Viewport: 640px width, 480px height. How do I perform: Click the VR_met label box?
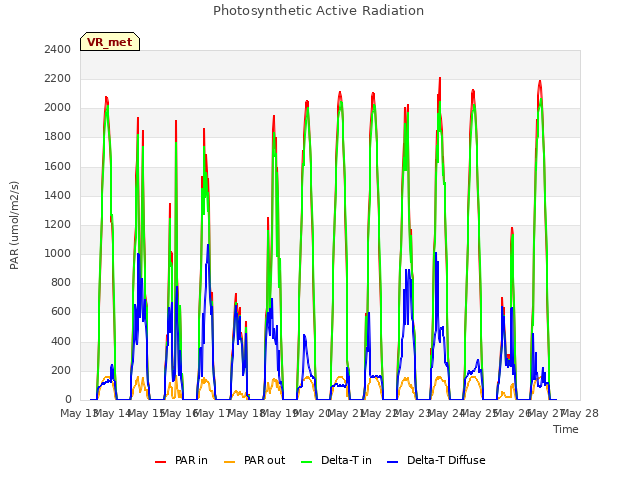tap(110, 42)
